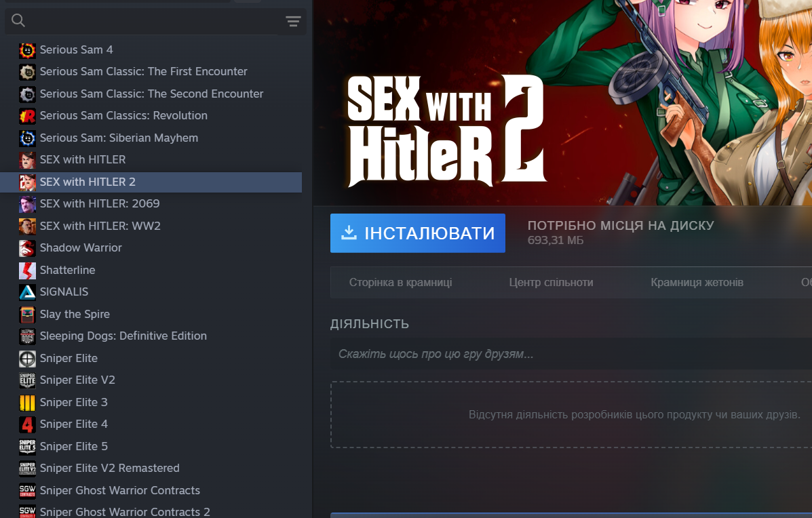The width and height of the screenshot is (812, 518).
Task: Click the icon of the highlighted SEX with HITLER 2 row
Action: coord(27,182)
